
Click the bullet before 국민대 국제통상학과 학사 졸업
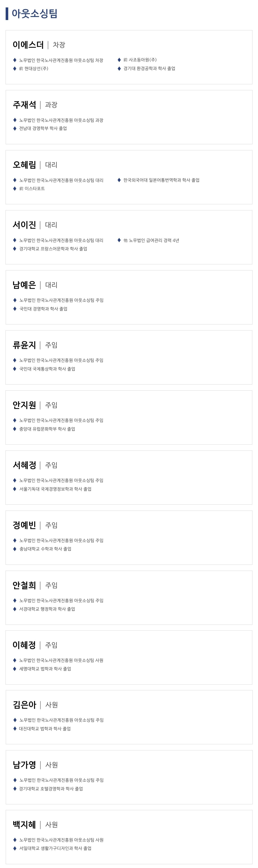[x=15, y=369]
